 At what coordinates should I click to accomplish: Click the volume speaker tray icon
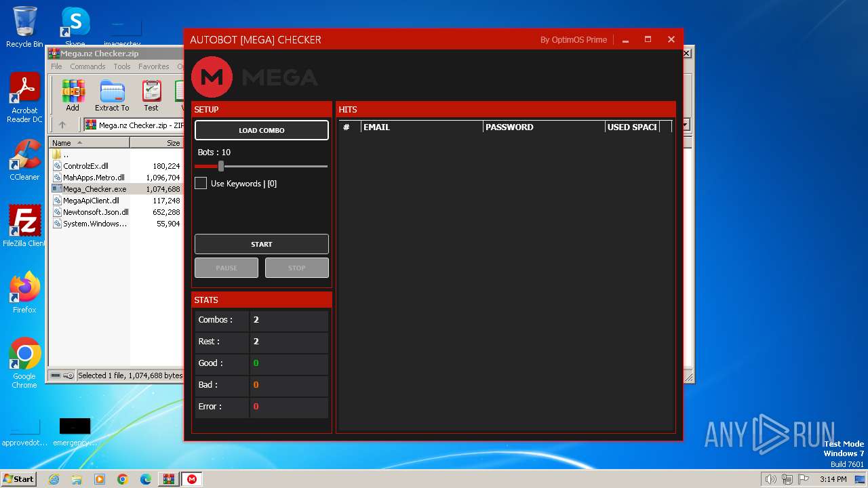click(770, 479)
